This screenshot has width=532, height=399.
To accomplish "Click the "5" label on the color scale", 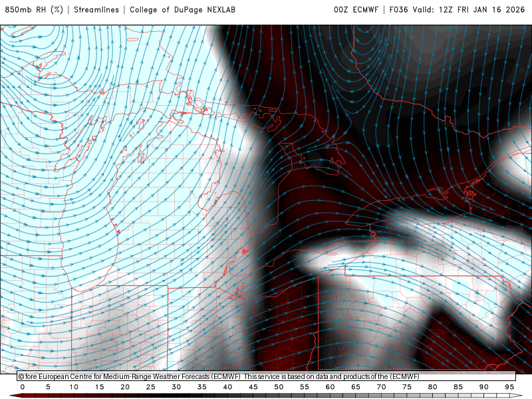I will click(x=48, y=387).
